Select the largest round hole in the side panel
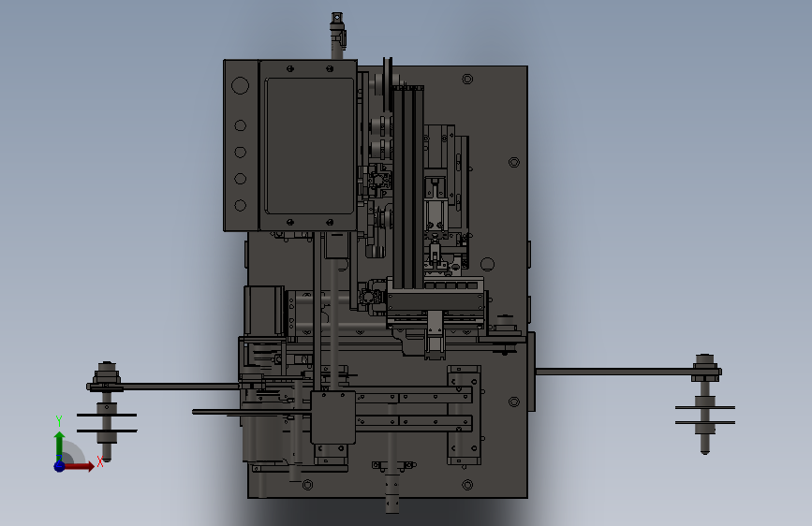The height and width of the screenshot is (526, 812). pyautogui.click(x=241, y=85)
